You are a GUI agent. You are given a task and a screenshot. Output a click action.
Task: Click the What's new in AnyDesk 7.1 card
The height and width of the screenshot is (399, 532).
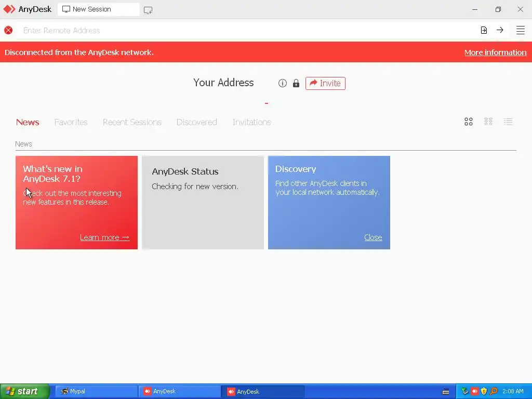[x=77, y=203]
